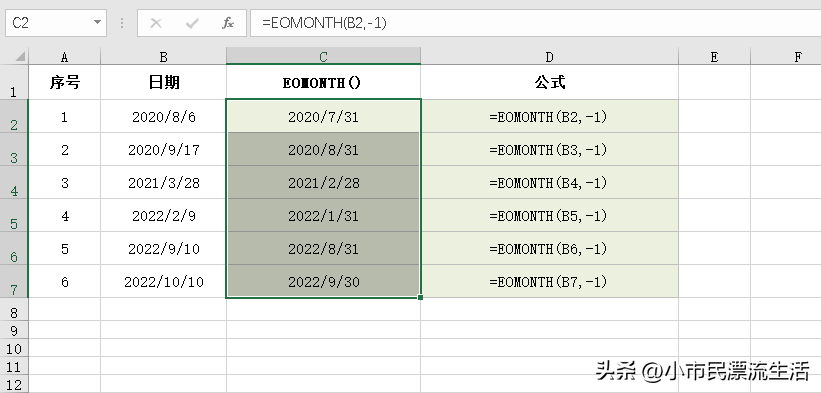
Task: Select cell C2 showing 2020/7/31
Action: (x=323, y=116)
